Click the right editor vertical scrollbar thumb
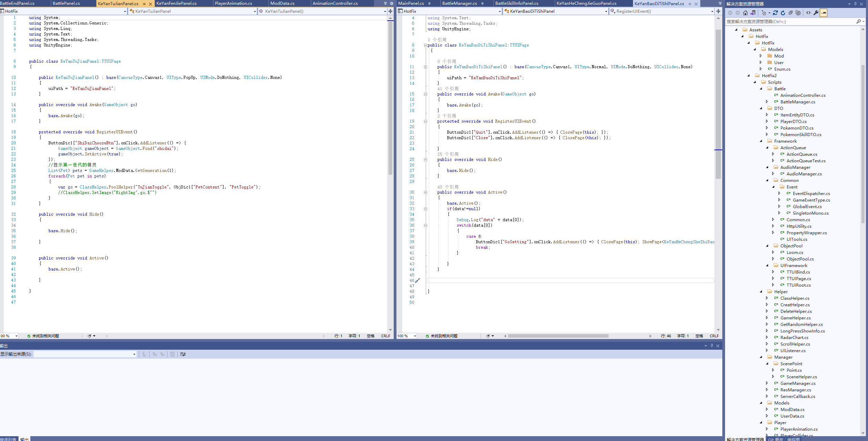This screenshot has height=441, width=868. pyautogui.click(x=718, y=104)
